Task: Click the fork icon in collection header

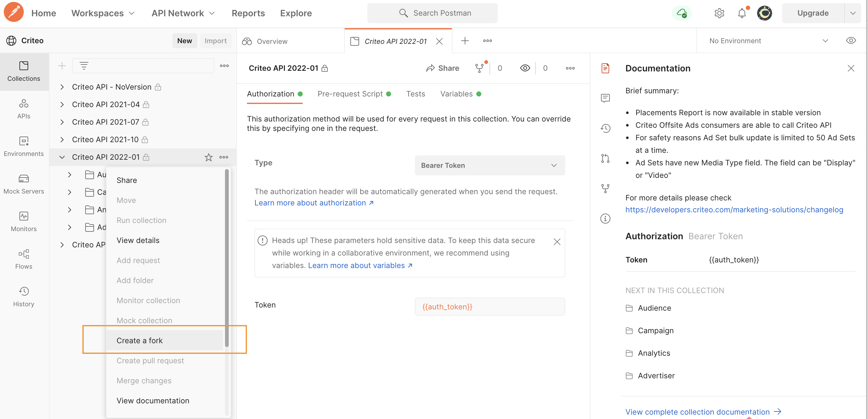Action: point(479,68)
